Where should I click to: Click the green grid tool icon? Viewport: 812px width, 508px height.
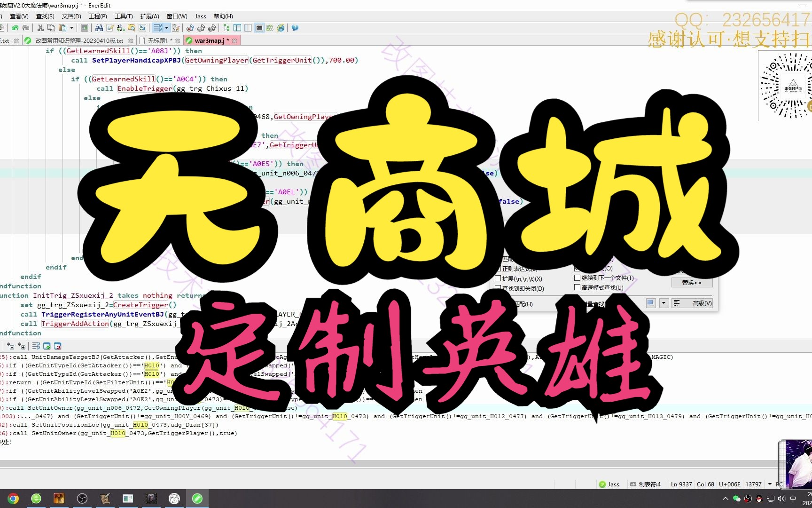[x=270, y=28]
